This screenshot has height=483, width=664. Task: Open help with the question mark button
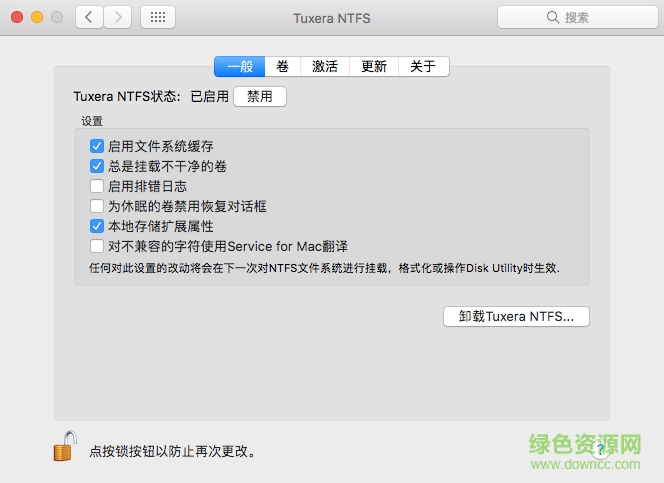click(x=600, y=450)
